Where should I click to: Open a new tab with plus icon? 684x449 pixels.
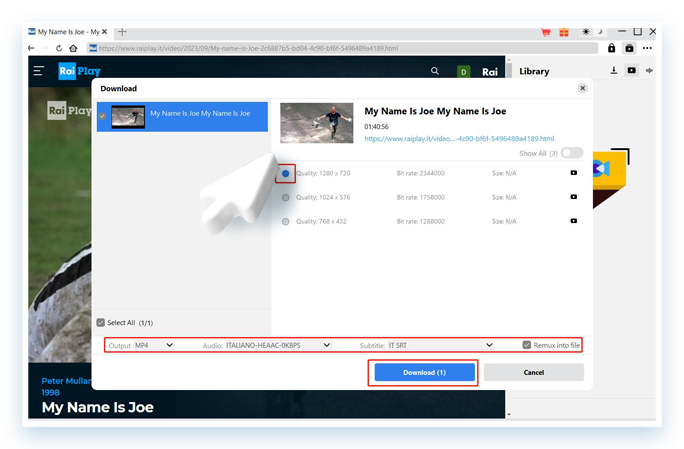[x=122, y=32]
